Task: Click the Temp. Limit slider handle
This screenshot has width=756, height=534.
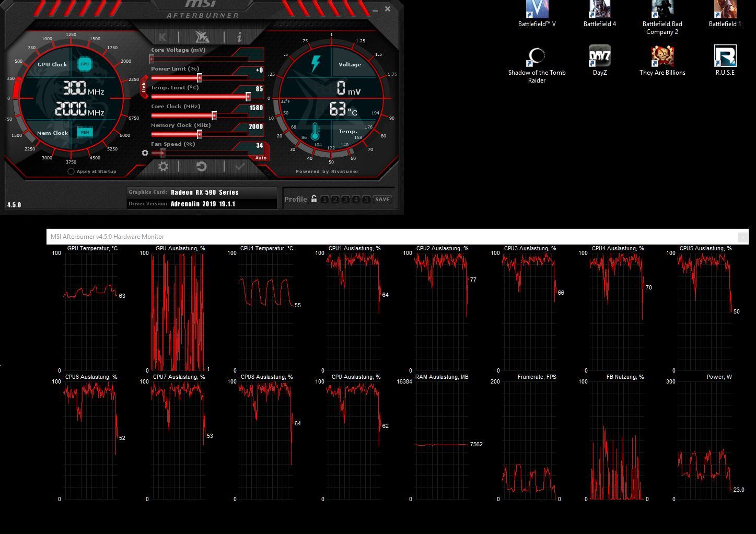Action: pos(248,97)
